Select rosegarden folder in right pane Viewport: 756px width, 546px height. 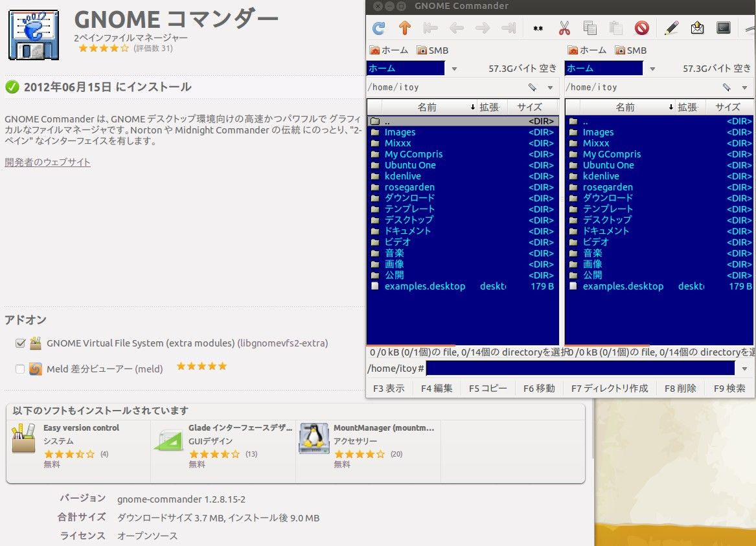(659, 187)
